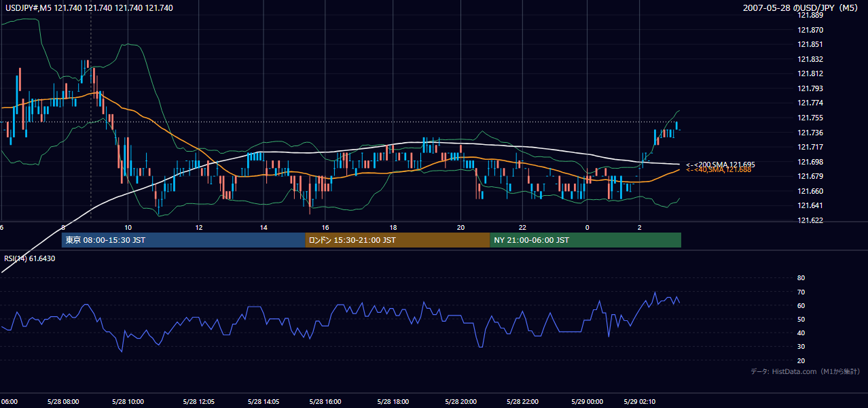Image resolution: width=868 pixels, height=408 pixels.
Task: Click hour marker 14 under price chart
Action: pos(263,227)
